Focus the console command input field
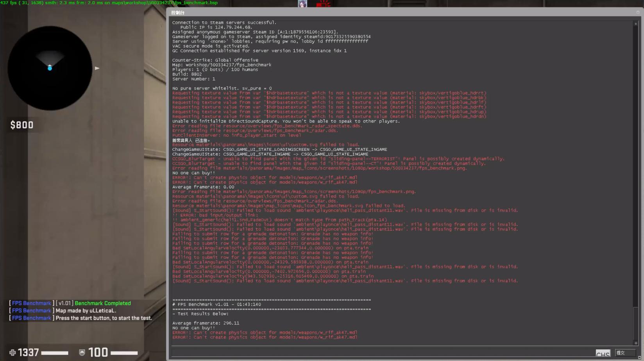644x361 pixels. click(x=383, y=353)
